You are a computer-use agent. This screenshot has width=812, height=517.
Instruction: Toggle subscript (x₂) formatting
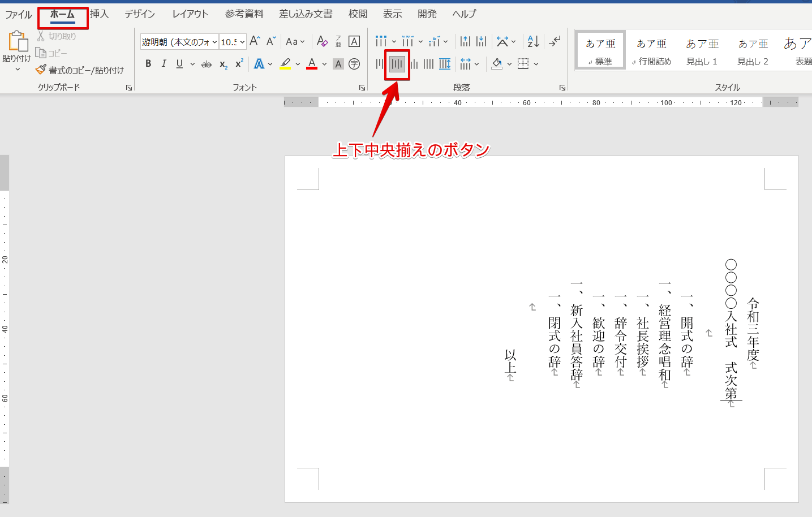pyautogui.click(x=224, y=64)
